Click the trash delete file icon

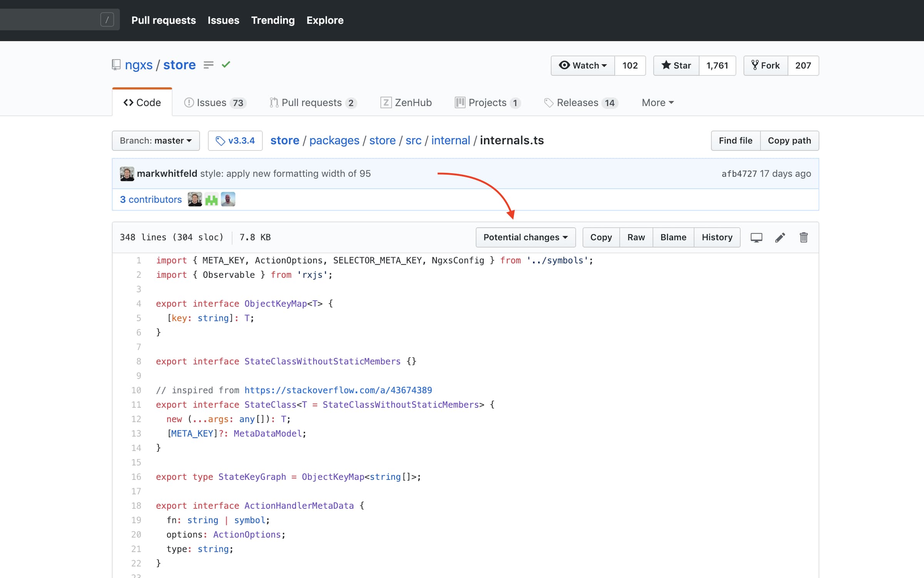point(803,237)
